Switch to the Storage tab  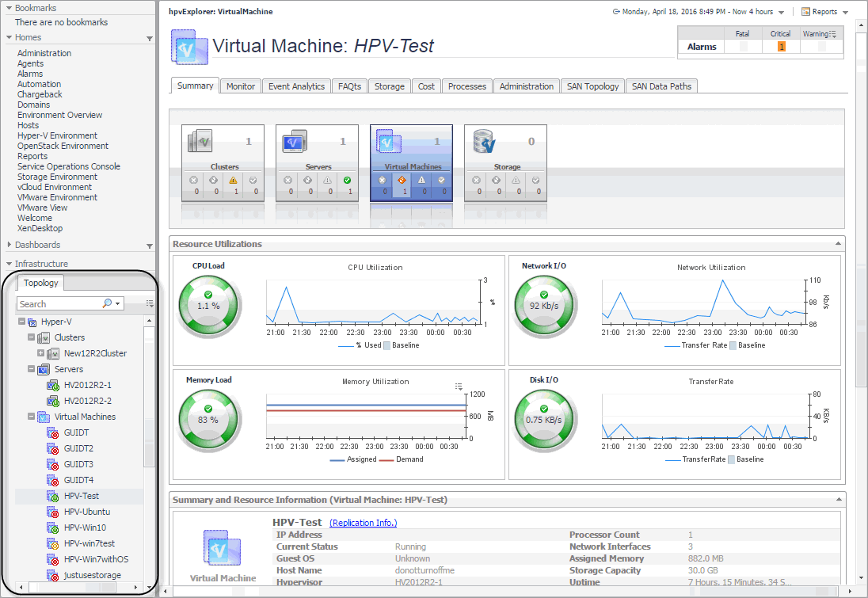point(389,86)
